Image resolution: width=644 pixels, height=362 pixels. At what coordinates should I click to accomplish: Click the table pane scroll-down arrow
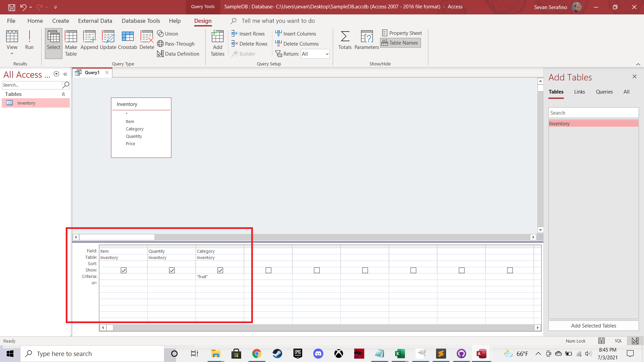click(x=540, y=230)
